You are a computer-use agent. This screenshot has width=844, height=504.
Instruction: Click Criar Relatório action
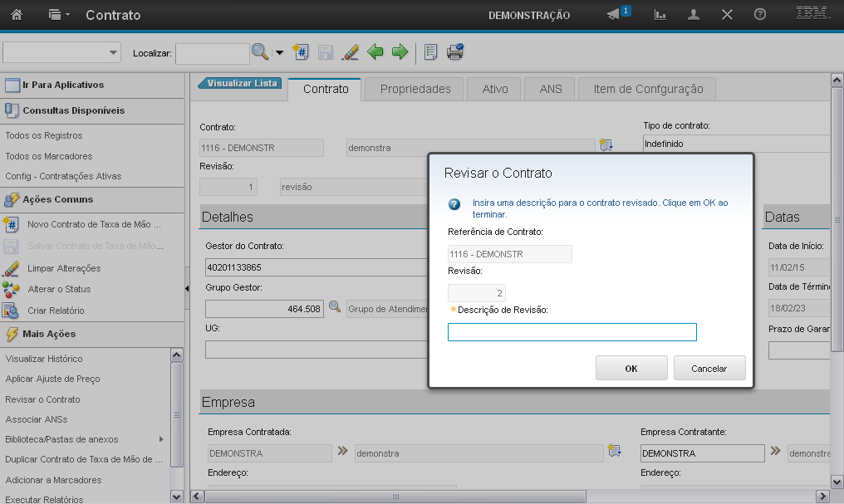tap(56, 311)
